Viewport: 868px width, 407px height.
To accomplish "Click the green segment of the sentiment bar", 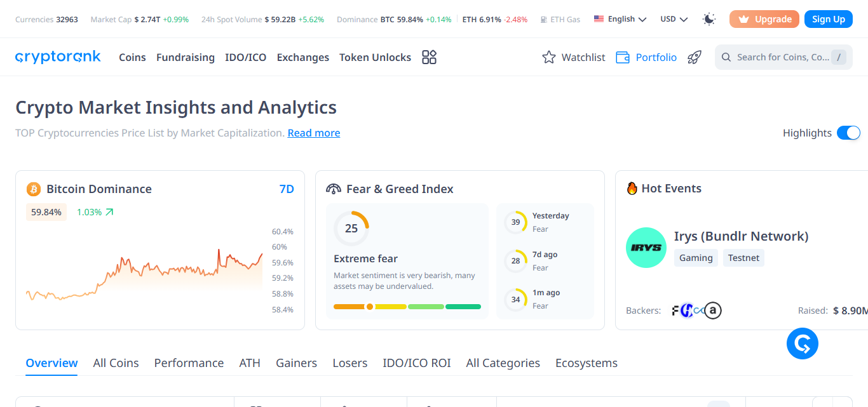I will tap(463, 307).
